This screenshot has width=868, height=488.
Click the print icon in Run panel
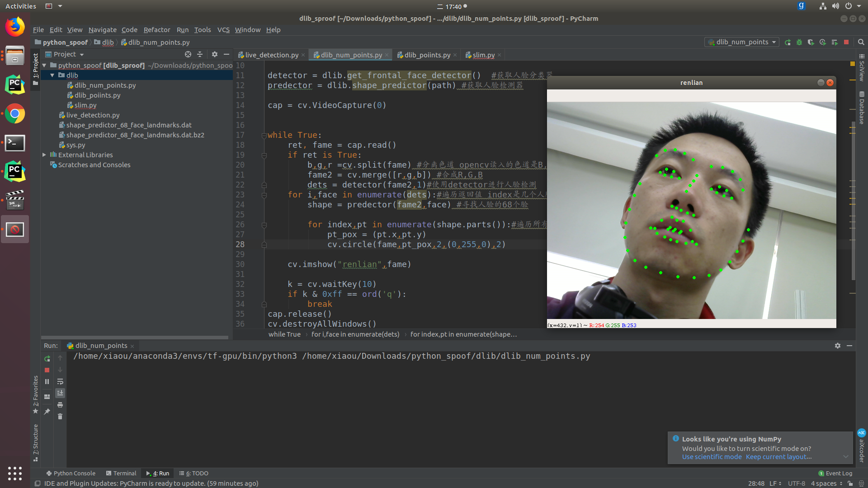click(x=60, y=405)
